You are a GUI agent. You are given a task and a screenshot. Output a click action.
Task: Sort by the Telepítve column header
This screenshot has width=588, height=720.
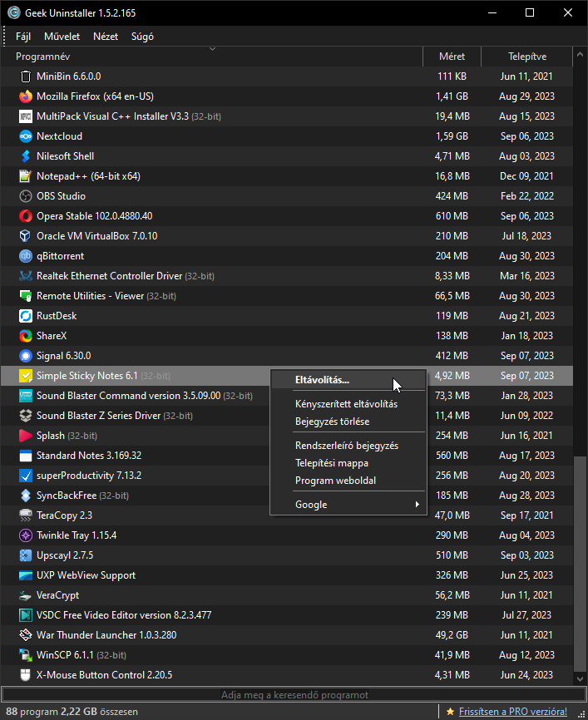coord(527,57)
